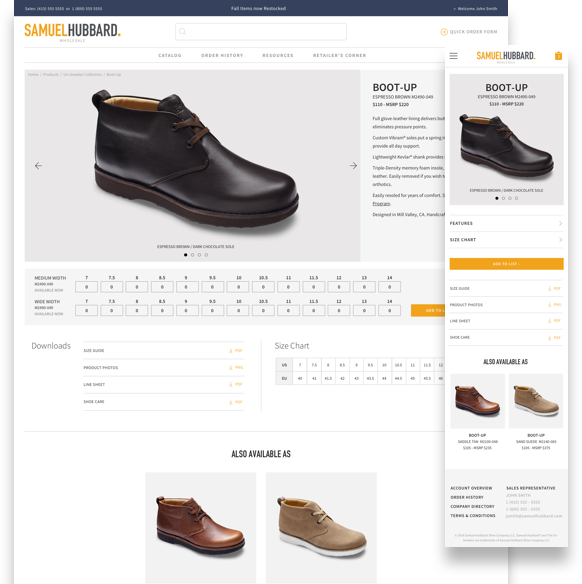This screenshot has width=582, height=584.
Task: Open the Order History menu
Action: (x=222, y=55)
